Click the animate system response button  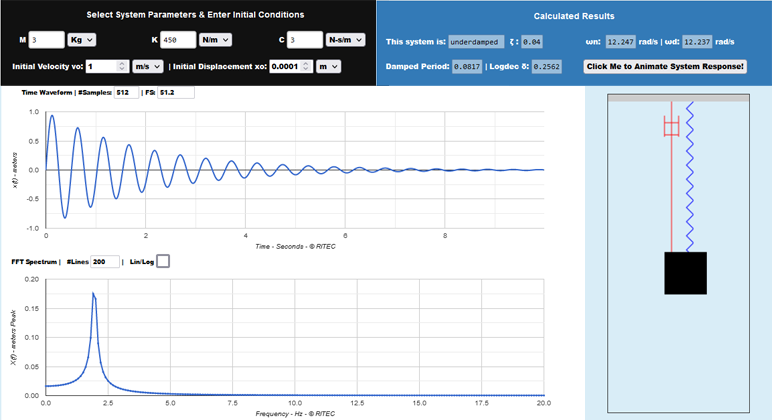click(x=665, y=66)
